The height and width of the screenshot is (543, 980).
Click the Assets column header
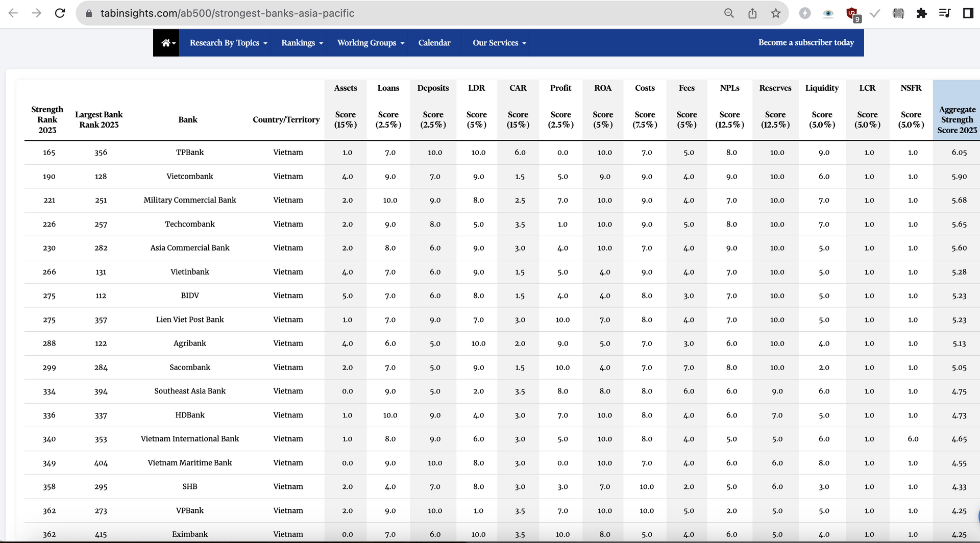coord(346,88)
